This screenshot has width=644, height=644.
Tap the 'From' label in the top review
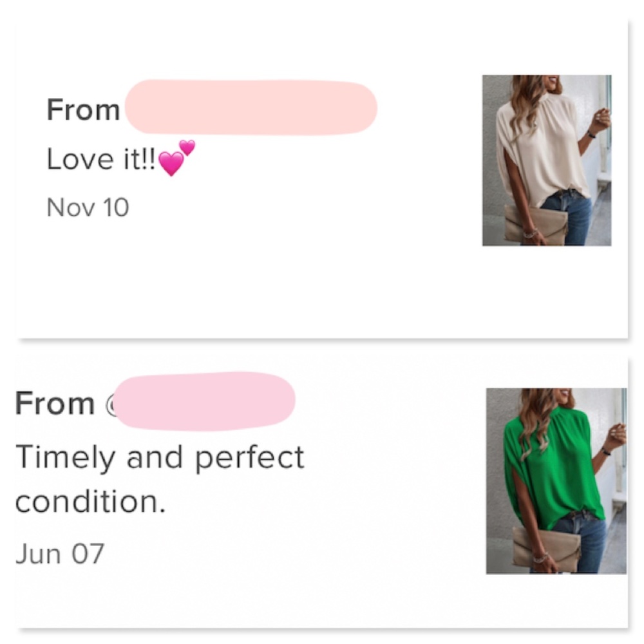[x=83, y=110]
